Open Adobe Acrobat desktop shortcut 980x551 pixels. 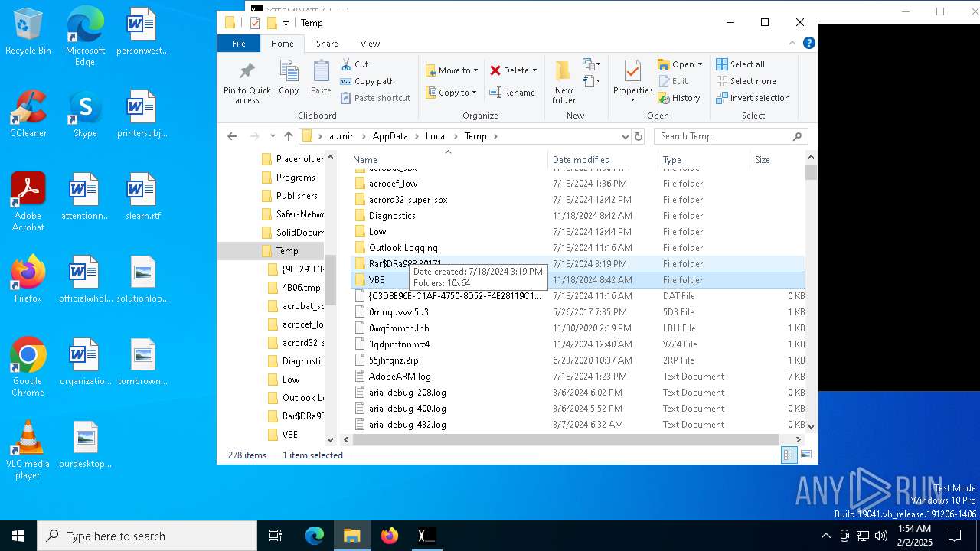point(28,202)
